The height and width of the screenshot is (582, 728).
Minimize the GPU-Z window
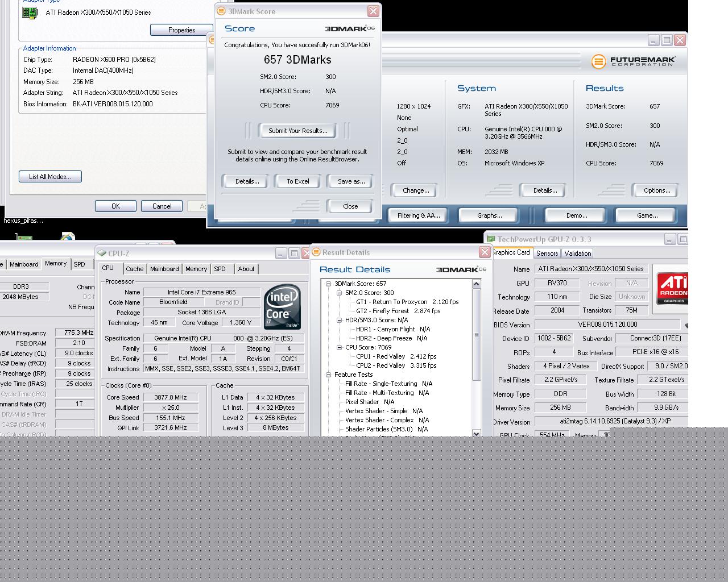click(670, 239)
